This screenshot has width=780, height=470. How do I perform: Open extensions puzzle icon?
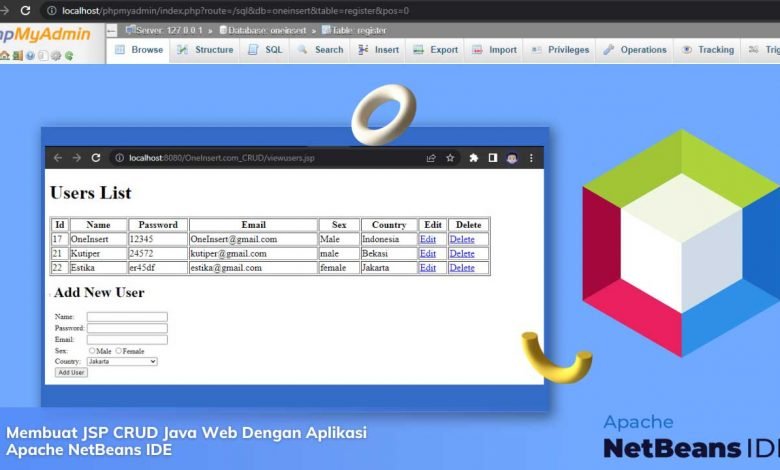click(474, 158)
